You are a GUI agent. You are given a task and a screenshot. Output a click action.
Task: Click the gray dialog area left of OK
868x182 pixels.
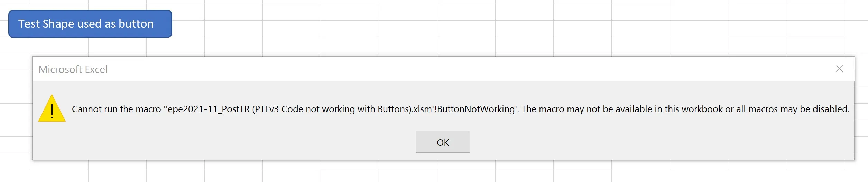tap(242, 142)
